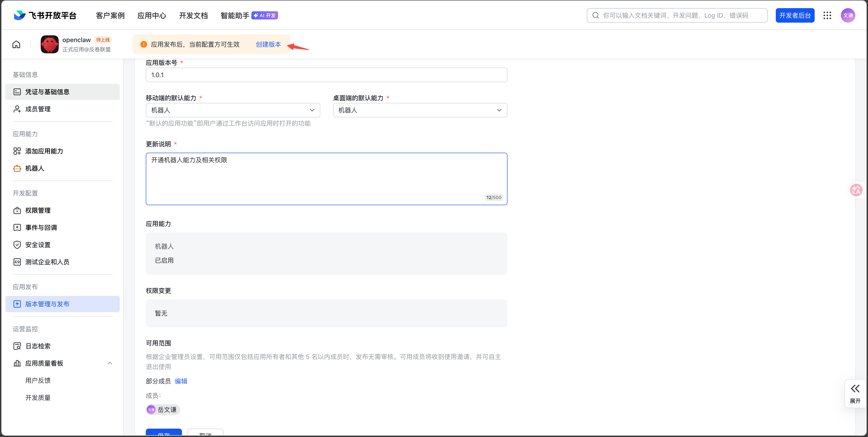Open 客户案例 in top navigation

(x=110, y=16)
